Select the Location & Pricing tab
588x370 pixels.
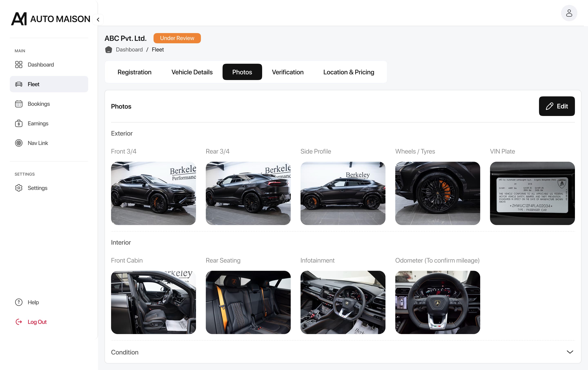point(349,72)
